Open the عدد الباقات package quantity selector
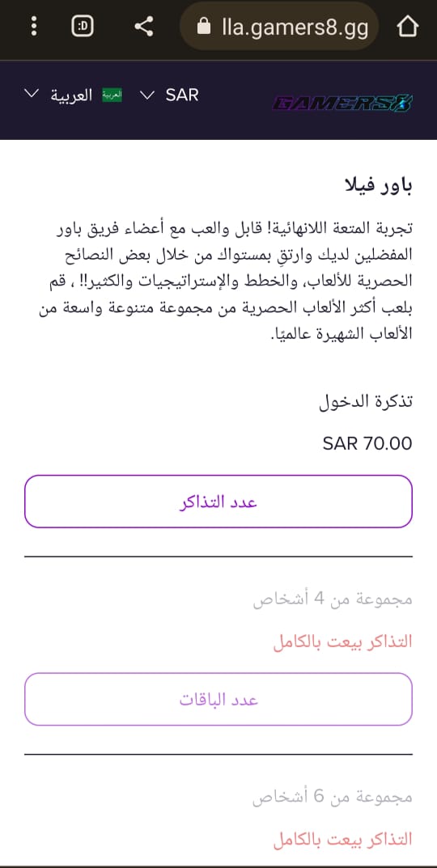437x868 pixels. point(218,699)
